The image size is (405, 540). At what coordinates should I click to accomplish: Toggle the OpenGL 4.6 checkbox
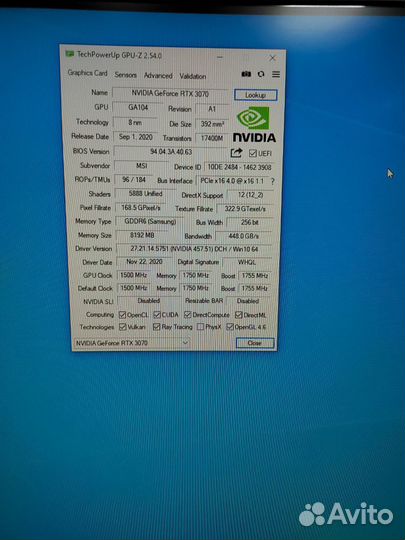click(x=230, y=326)
